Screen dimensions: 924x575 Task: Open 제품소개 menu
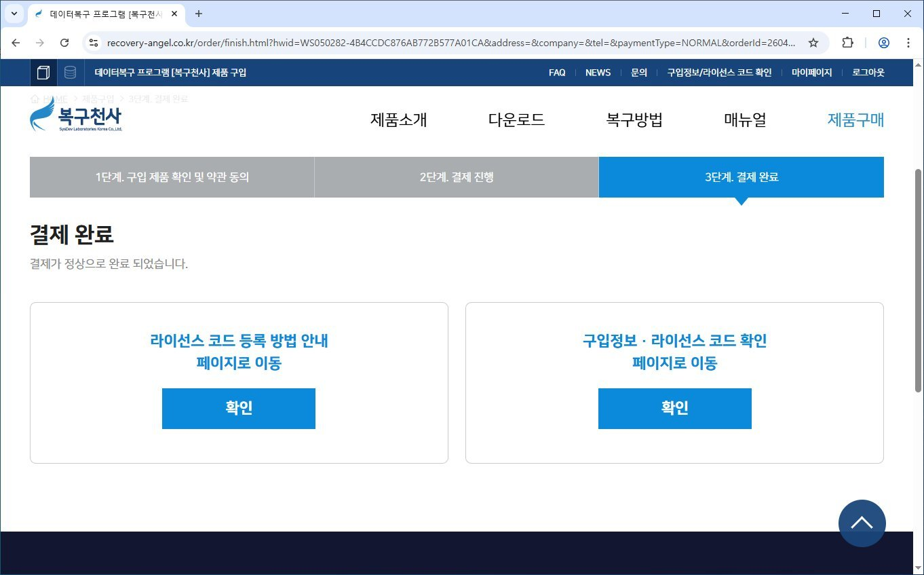click(398, 120)
